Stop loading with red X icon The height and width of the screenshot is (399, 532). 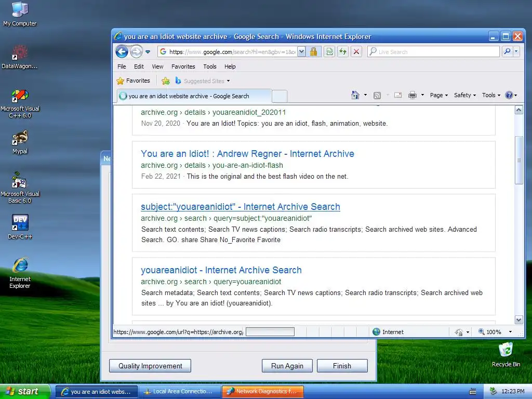pyautogui.click(x=356, y=51)
